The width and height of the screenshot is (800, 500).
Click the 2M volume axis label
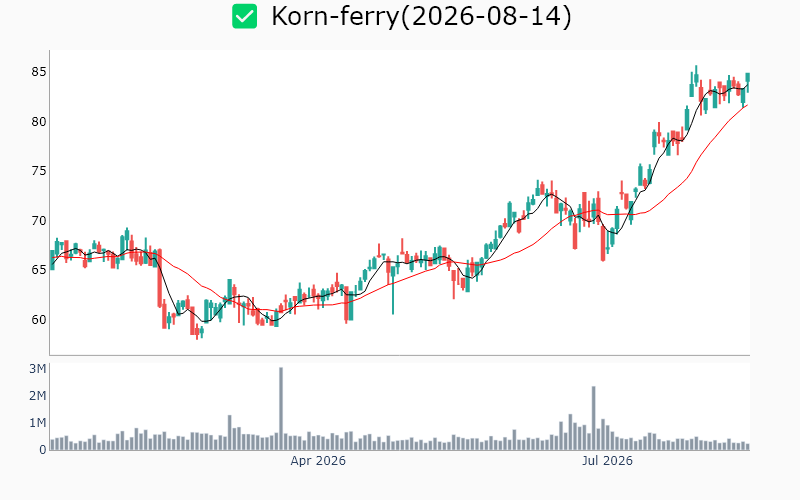(38, 396)
